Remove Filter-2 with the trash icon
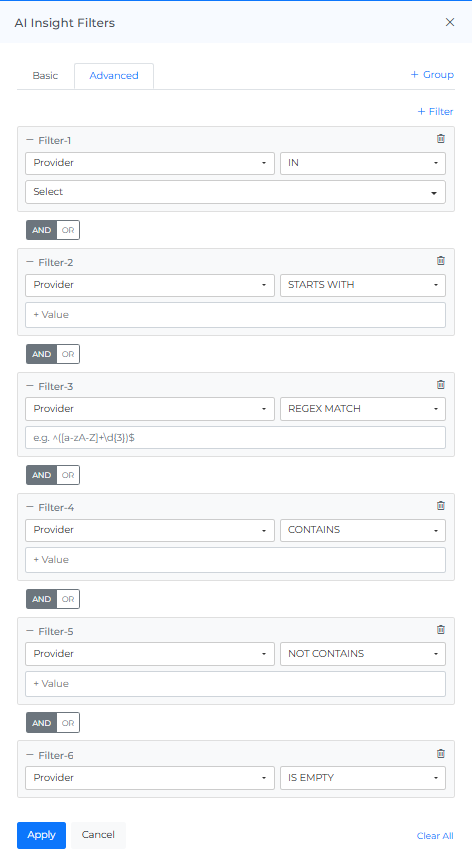 441,261
